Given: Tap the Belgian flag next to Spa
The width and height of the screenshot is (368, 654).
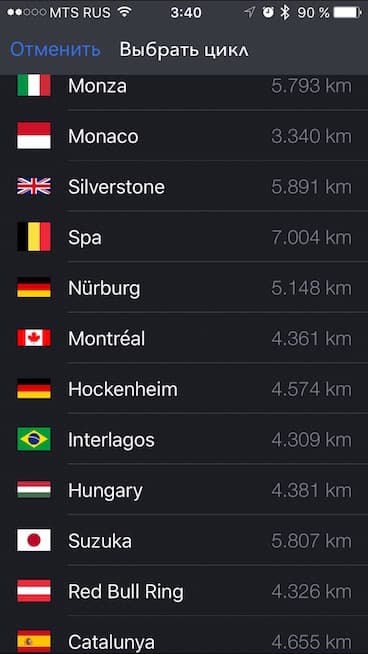Looking at the screenshot, I should pos(34,237).
